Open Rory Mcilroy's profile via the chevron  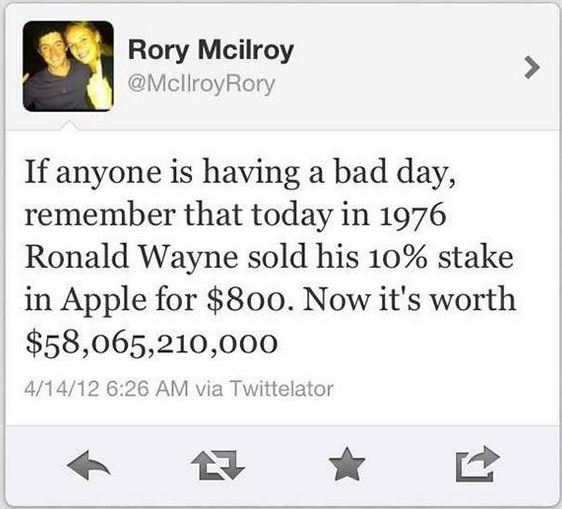point(532,67)
